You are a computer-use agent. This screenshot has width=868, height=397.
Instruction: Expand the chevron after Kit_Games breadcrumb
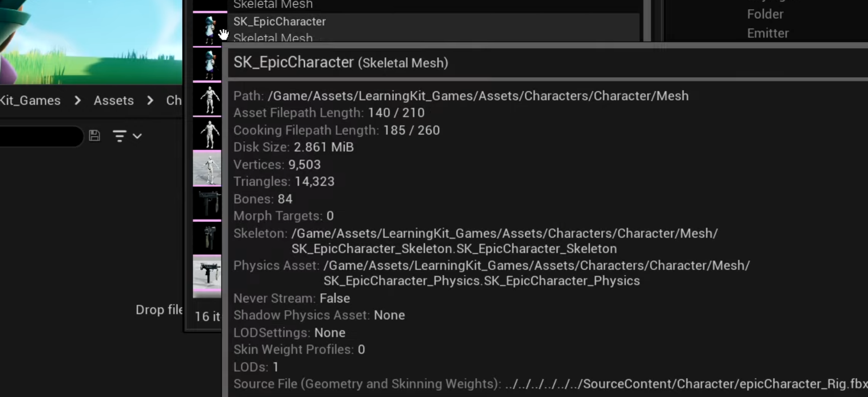point(77,100)
